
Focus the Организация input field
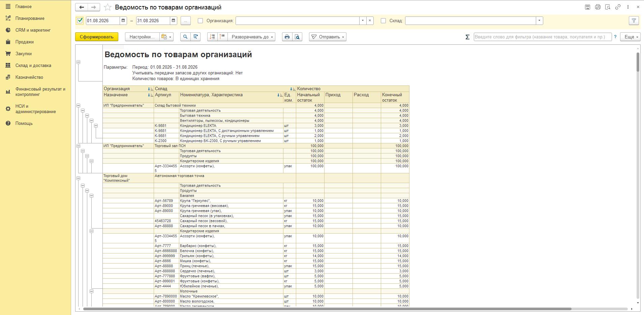[x=298, y=21]
